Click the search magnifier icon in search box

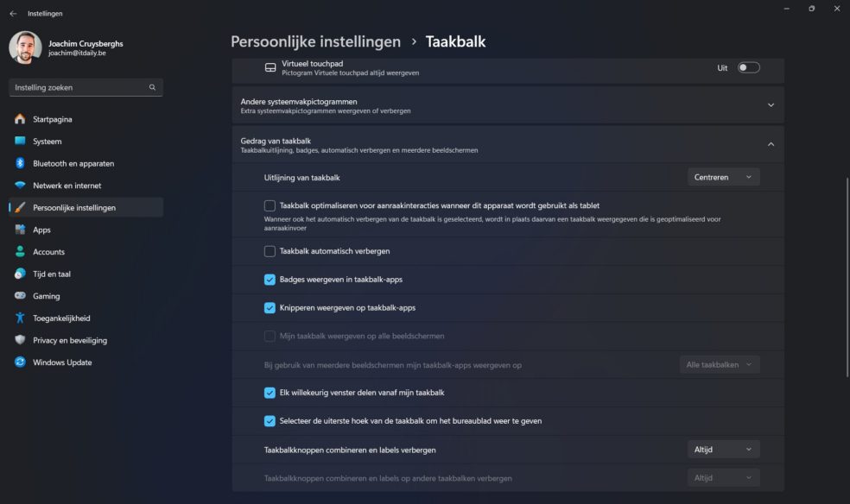[152, 88]
